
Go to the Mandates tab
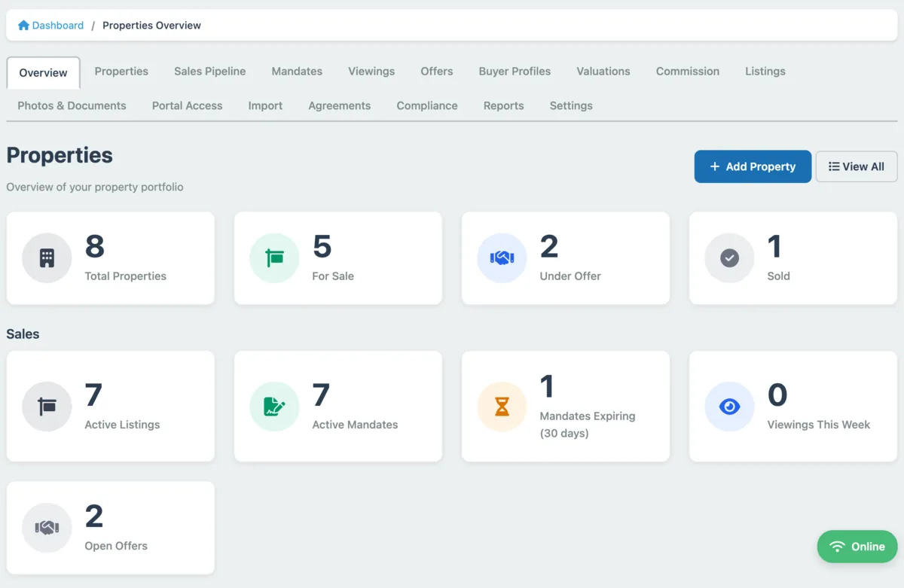point(297,72)
